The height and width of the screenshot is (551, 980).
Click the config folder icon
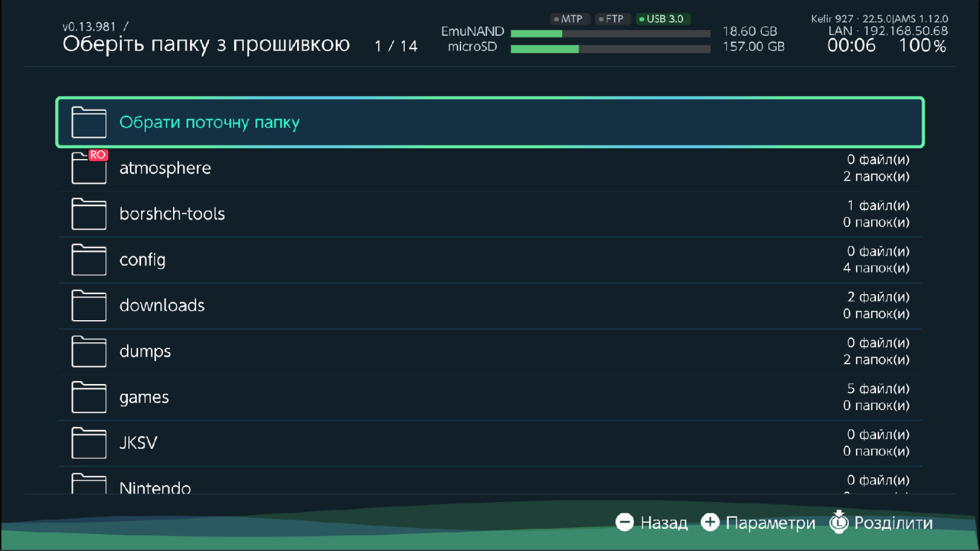tap(89, 260)
